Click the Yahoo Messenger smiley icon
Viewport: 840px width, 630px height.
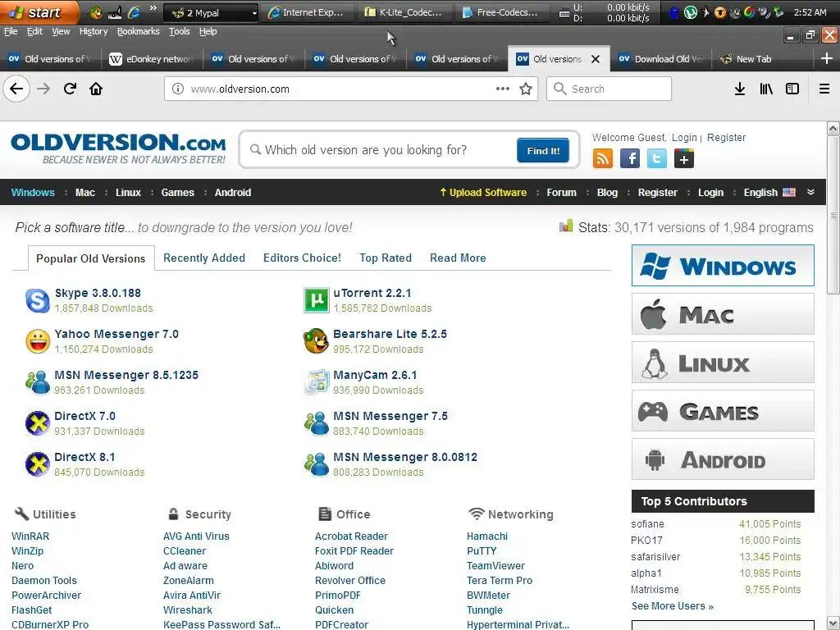(x=38, y=341)
